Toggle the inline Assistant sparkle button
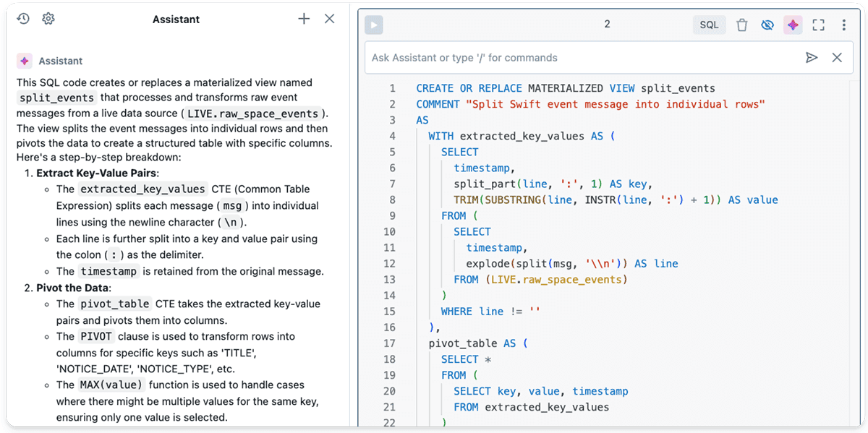Image resolution: width=868 pixels, height=433 pixels. click(793, 25)
